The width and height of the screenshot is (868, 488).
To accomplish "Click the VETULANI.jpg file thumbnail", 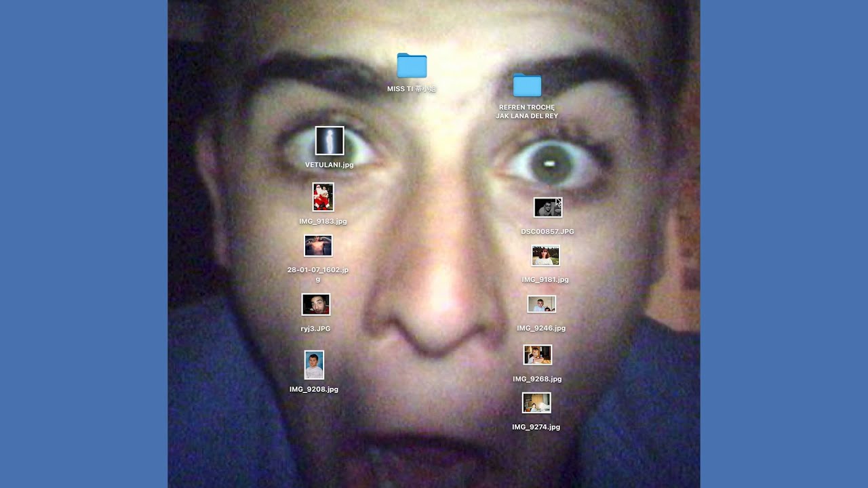I will click(x=330, y=141).
